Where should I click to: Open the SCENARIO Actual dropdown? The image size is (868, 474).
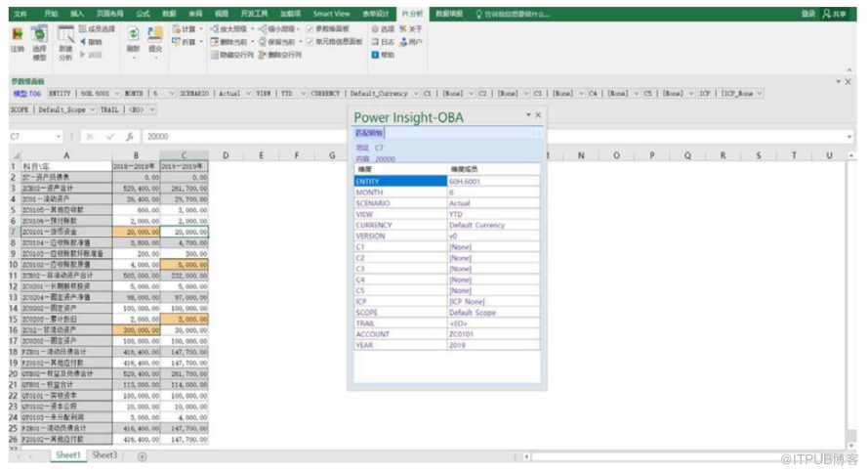[x=245, y=94]
